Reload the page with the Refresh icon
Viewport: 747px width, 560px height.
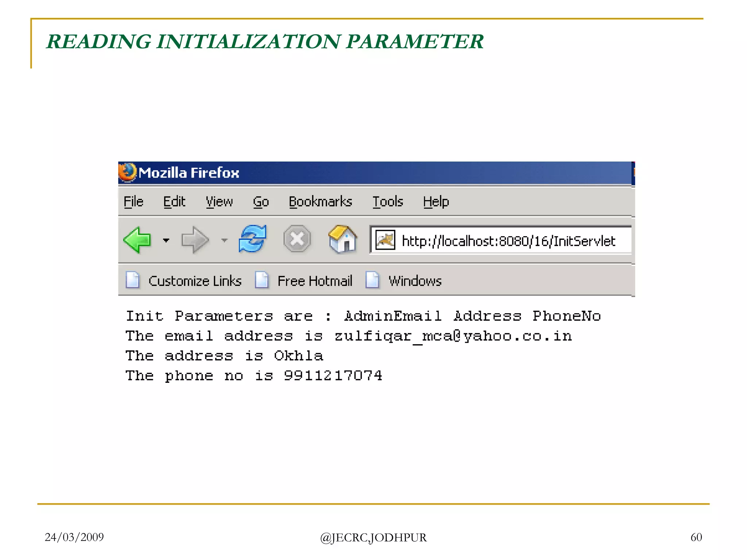click(253, 239)
